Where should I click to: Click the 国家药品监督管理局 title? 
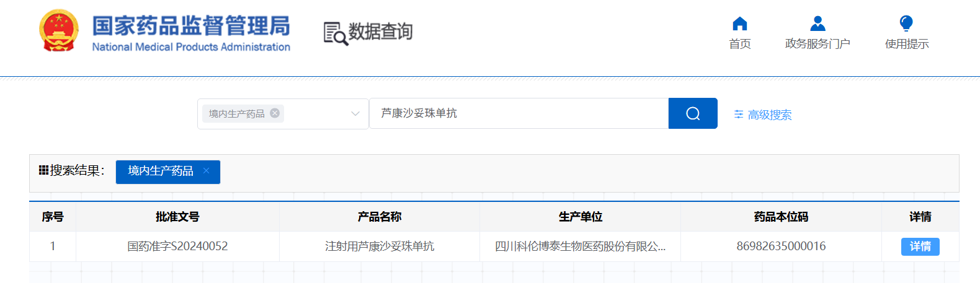tap(191, 26)
